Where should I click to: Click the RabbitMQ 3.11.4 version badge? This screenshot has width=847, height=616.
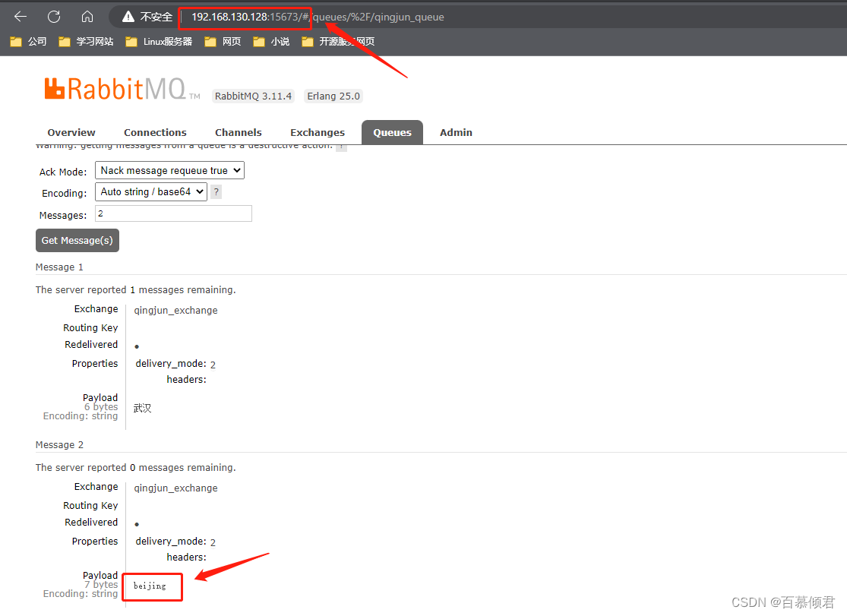click(x=254, y=96)
